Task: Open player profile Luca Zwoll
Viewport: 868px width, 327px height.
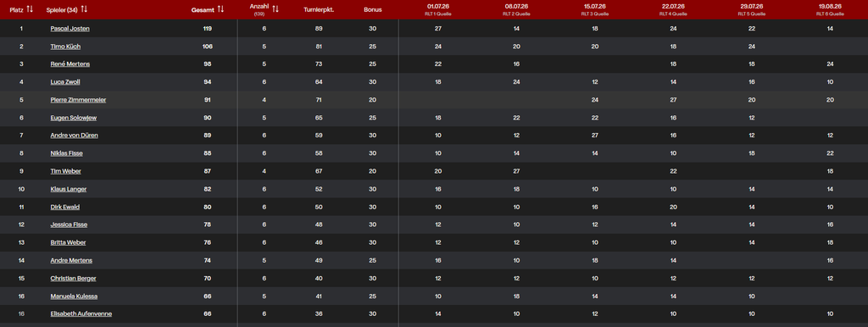Action: coord(65,82)
